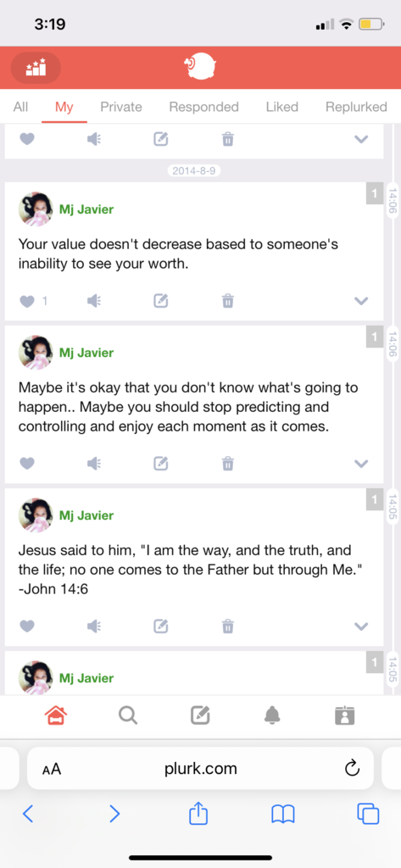401x868 pixels.
Task: Like the John 14:6 post
Action: tap(27, 626)
